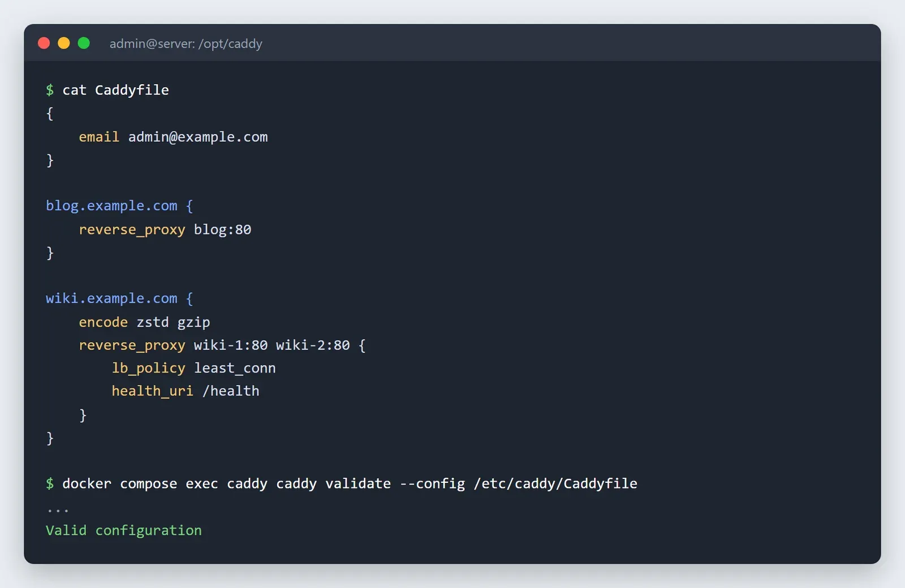
Task: Click the green '$' prompt before 'docker'
Action: [x=50, y=484]
